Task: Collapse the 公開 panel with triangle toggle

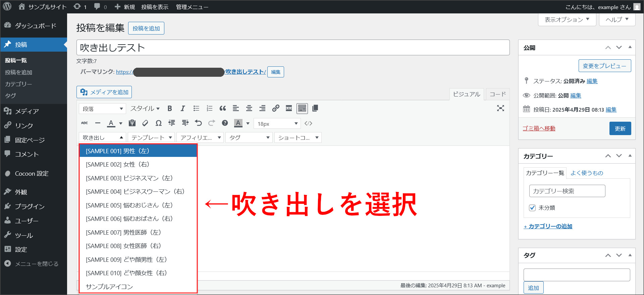Action: click(x=630, y=47)
